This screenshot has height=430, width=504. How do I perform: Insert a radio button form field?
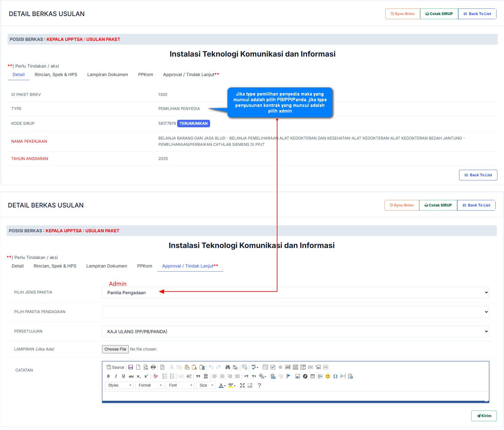pyautogui.click(x=280, y=367)
